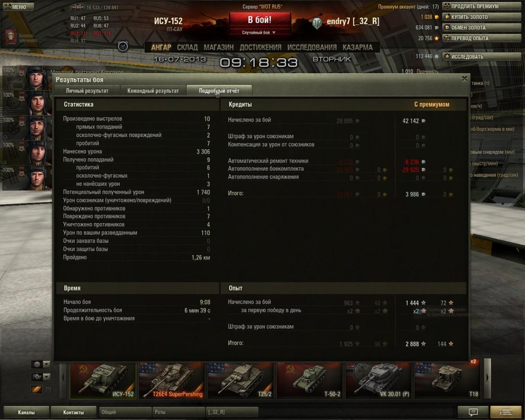525x420 pixels.
Task: Open the ИССЛЕДОВАНИЯ research section
Action: [x=312, y=47]
